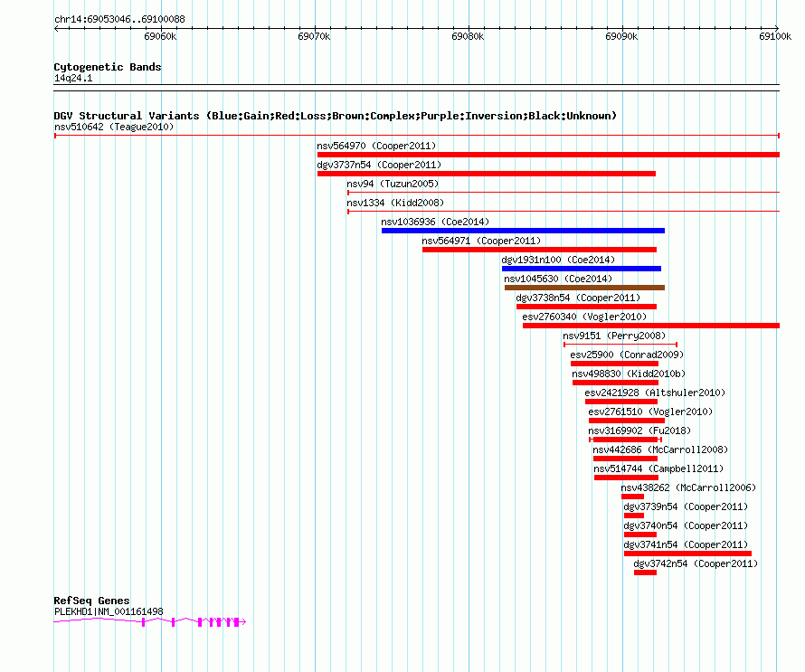
Task: Click the nsv94 (Tuzun2005) label
Action: 393,184
